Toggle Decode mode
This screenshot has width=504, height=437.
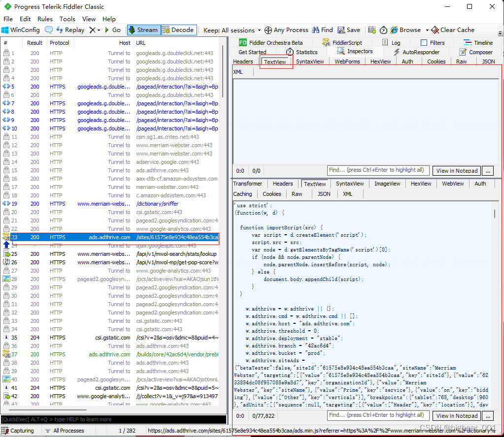point(178,30)
